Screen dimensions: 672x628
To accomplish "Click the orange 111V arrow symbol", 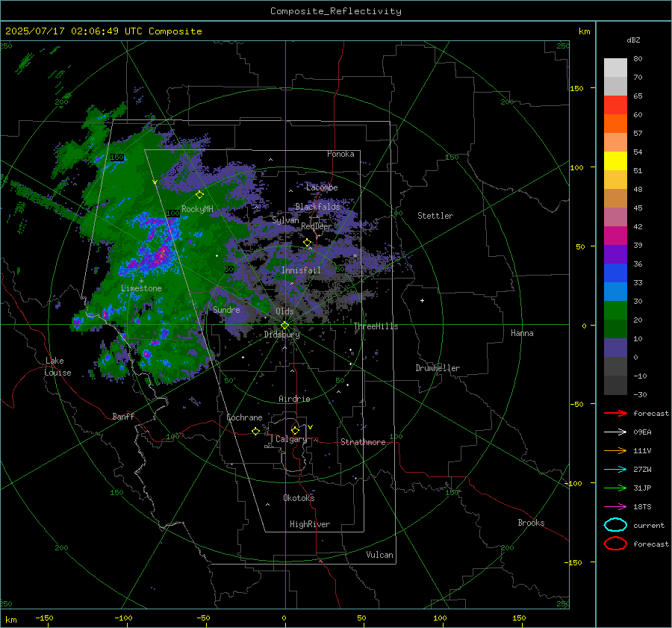I will [x=615, y=450].
